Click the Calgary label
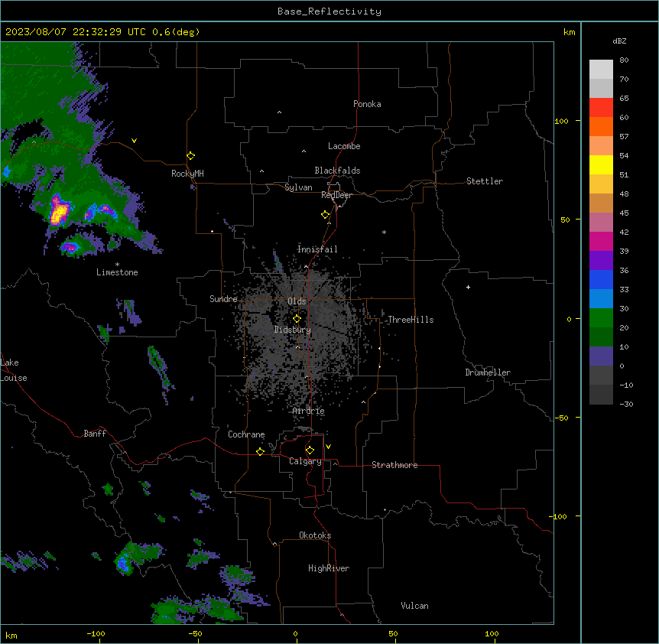659x644 pixels. click(305, 461)
